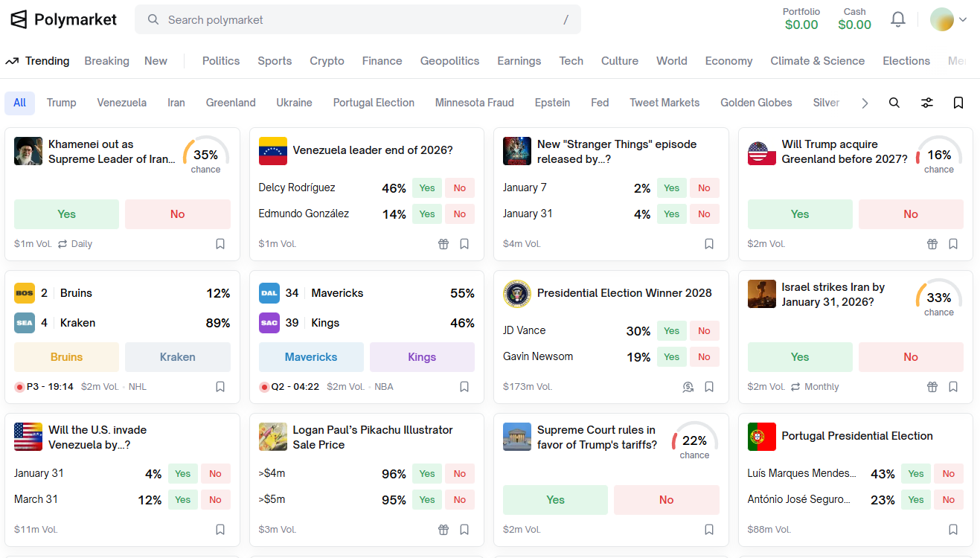Expand more topic tags with right chevron
This screenshot has width=980, height=558.
865,103
